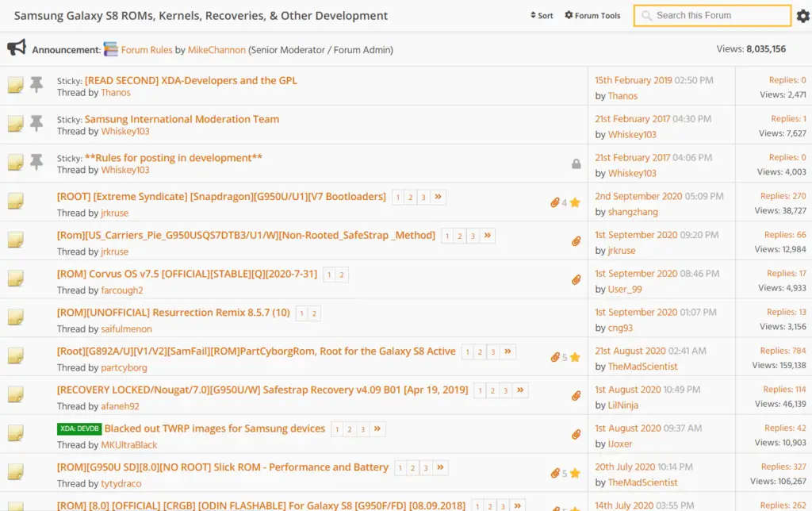Open thread author farcough2's profile

pos(121,290)
